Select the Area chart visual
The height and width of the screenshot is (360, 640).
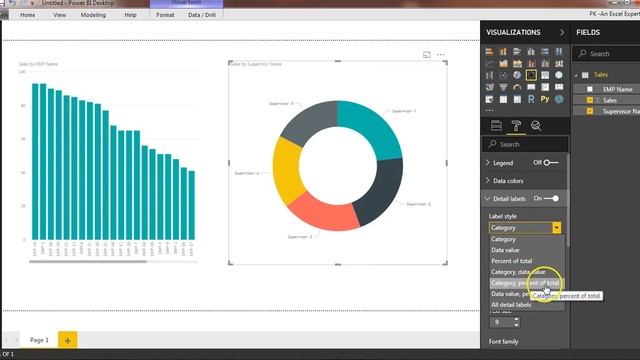click(x=503, y=63)
